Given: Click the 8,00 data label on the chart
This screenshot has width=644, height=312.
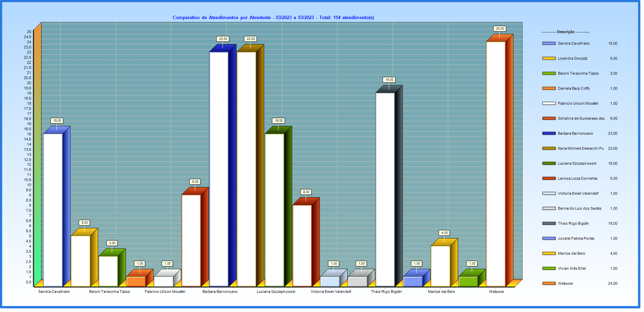Looking at the screenshot, I should [x=306, y=192].
